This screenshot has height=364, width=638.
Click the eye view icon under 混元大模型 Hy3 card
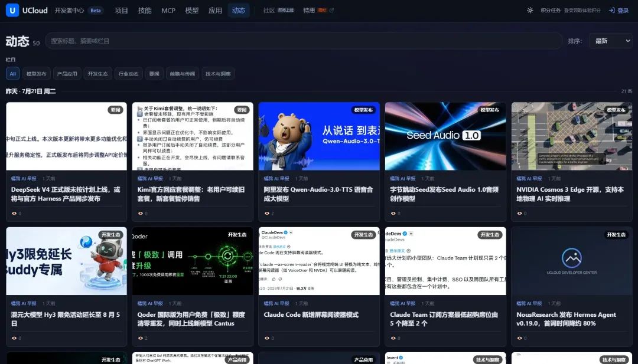tap(14, 338)
